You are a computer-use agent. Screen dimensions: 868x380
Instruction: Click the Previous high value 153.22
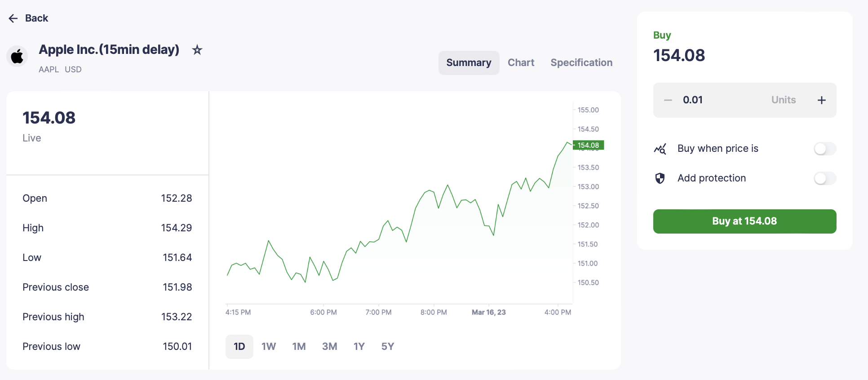[x=177, y=317]
